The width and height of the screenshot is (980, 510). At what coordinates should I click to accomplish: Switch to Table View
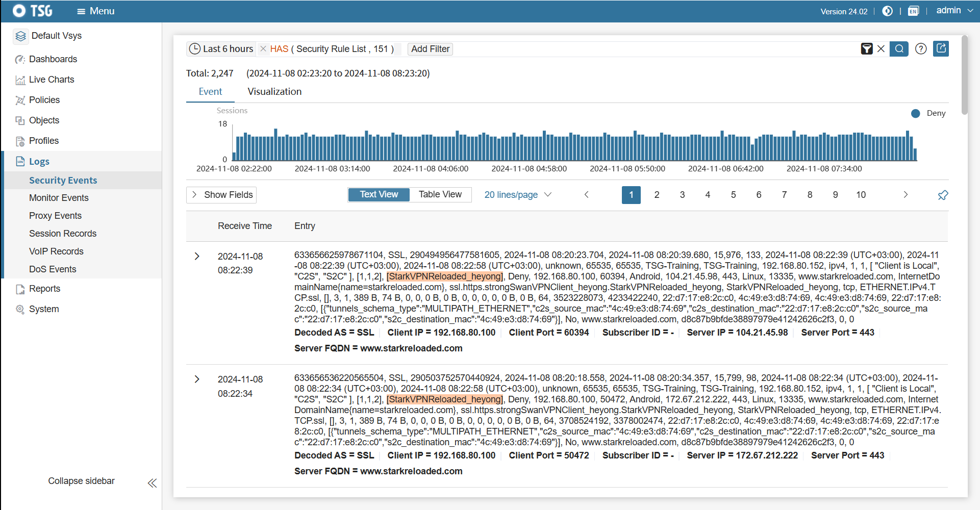click(x=440, y=194)
